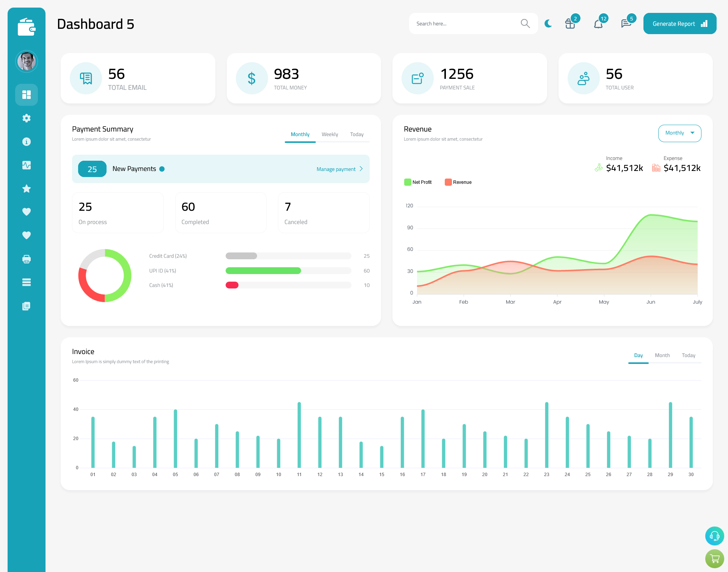
Task: Click the star/favorites icon in sidebar
Action: click(x=27, y=188)
